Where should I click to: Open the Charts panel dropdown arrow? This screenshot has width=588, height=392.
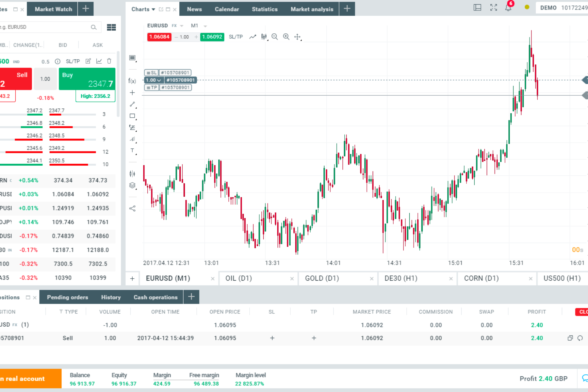click(x=153, y=9)
